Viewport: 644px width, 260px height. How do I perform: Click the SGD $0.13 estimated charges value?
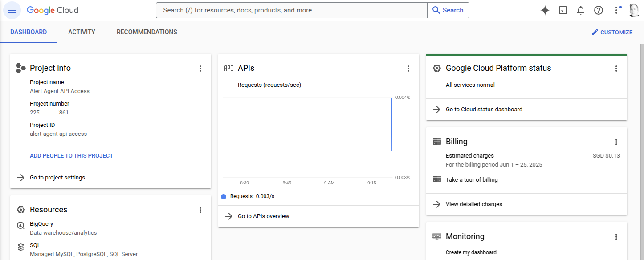[x=606, y=156]
